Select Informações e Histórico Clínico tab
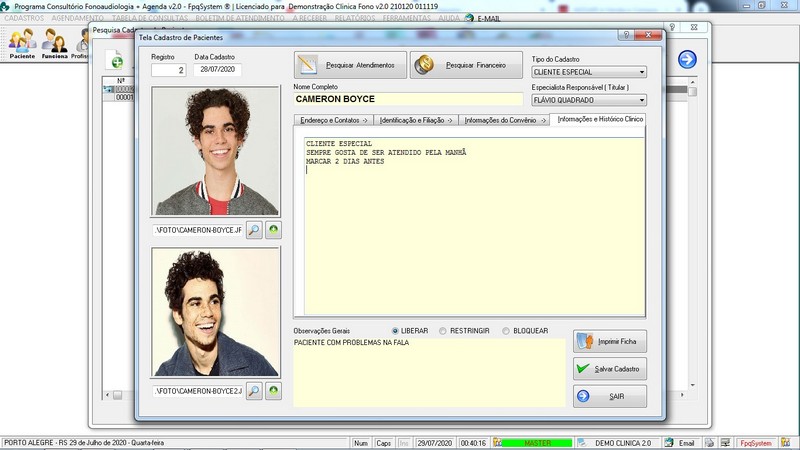The image size is (800, 450). point(599,119)
